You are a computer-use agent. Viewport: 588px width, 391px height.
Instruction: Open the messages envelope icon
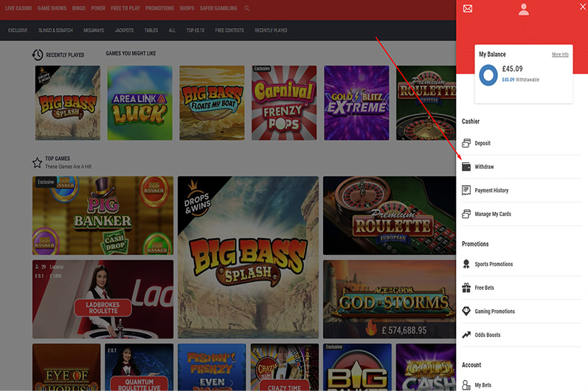pos(467,9)
